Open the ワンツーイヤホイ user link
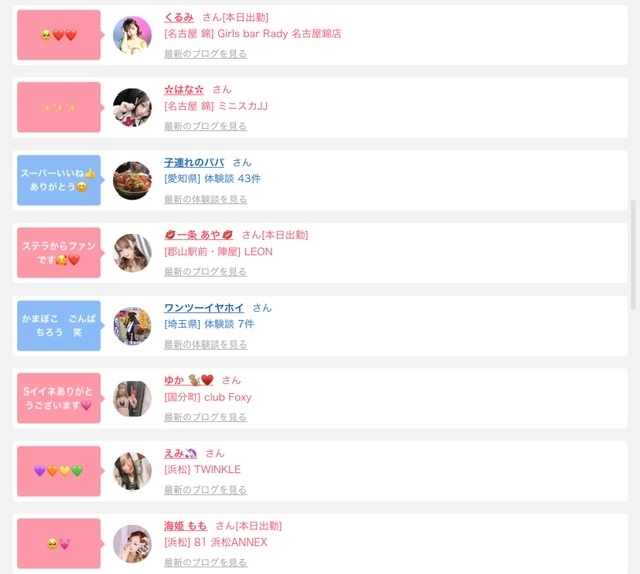This screenshot has height=574, width=640. tap(204, 308)
